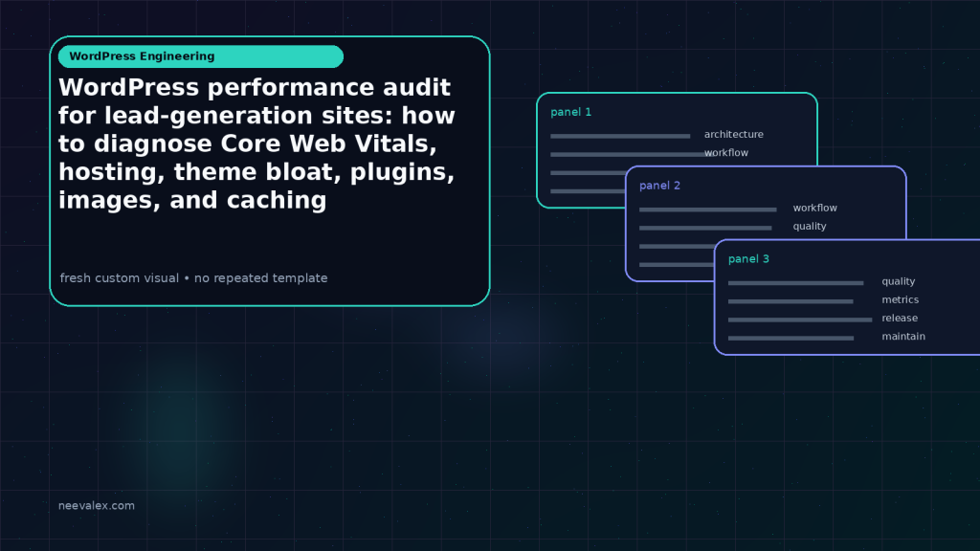Screen dimensions: 980x551
Task: Select the 'panel 2' heading
Action: 659,186
